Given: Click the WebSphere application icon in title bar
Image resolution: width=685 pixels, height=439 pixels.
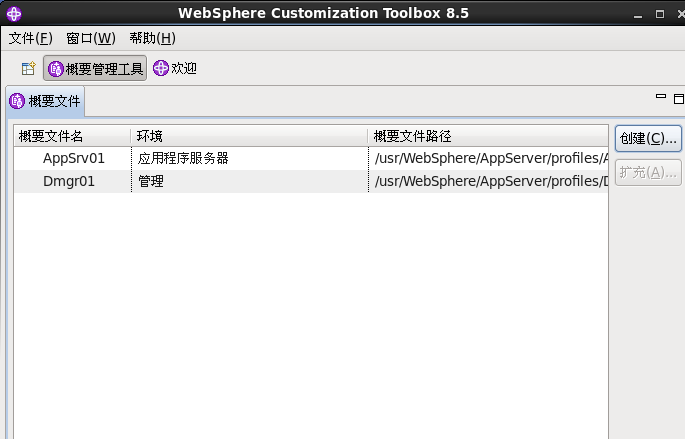Looking at the screenshot, I should [14, 14].
